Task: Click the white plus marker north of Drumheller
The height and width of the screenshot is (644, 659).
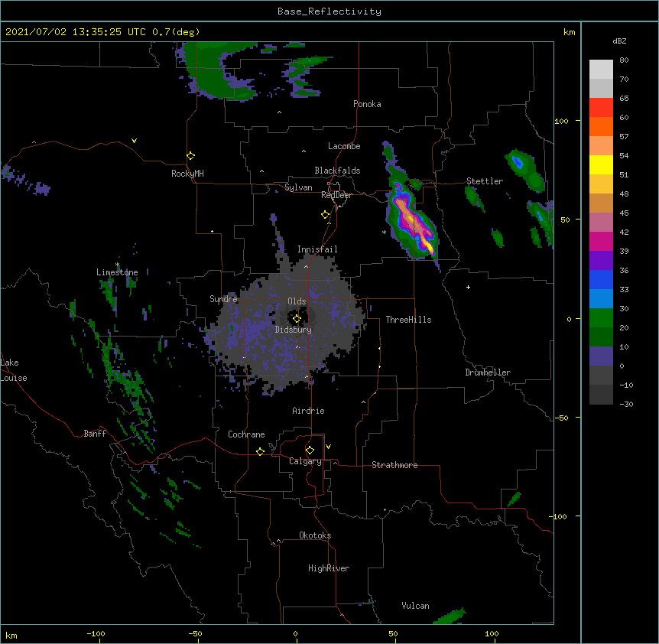Action: pos(468,287)
